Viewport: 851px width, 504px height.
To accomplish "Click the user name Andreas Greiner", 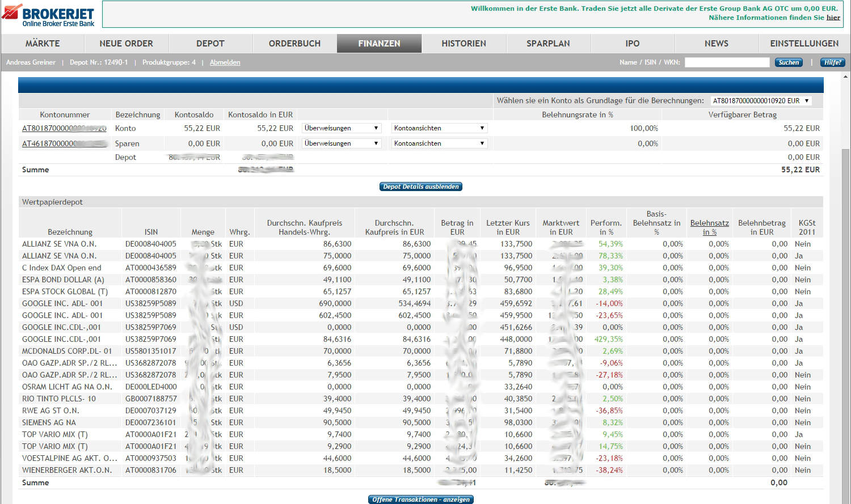I will click(x=31, y=62).
